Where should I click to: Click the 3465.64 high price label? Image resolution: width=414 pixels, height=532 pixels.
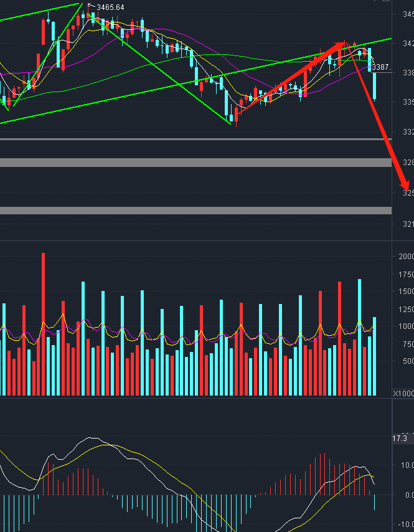point(110,7)
